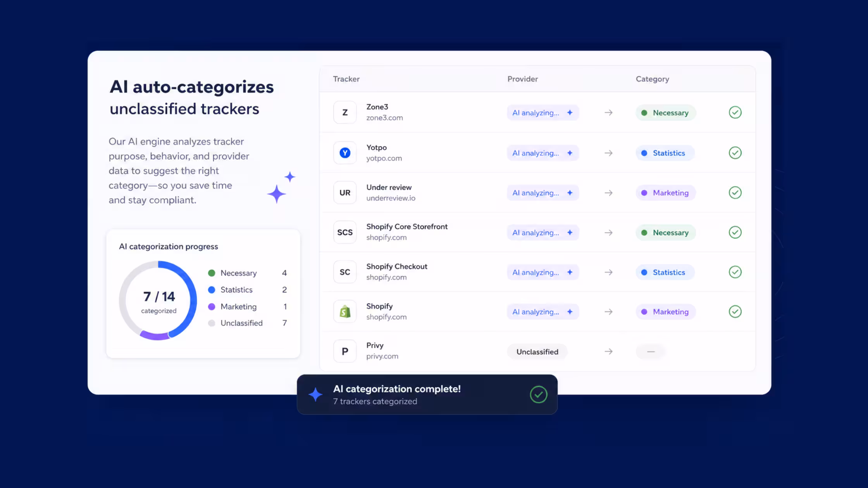868x488 pixels.
Task: Click the AI analyzing badge for Yotpo
Action: pos(543,153)
